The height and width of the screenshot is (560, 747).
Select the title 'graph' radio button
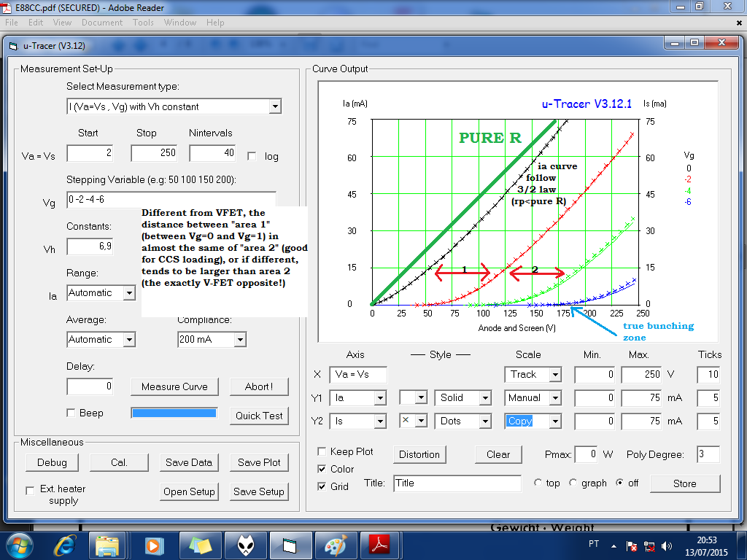coord(573,483)
